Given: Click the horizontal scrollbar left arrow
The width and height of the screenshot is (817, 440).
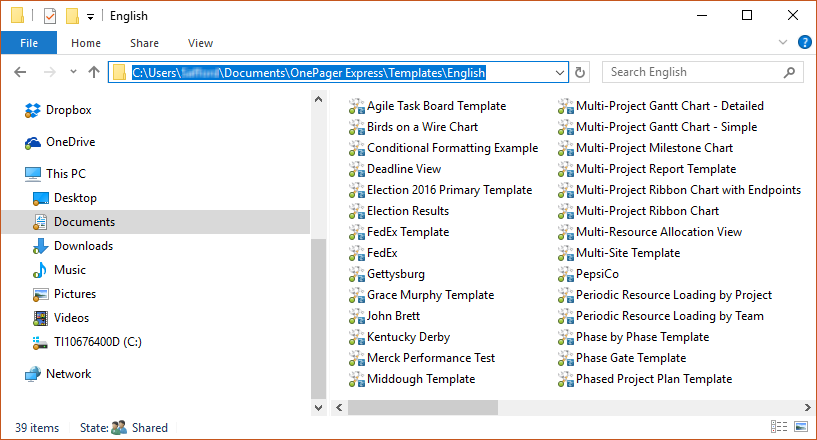Looking at the screenshot, I should click(x=339, y=408).
